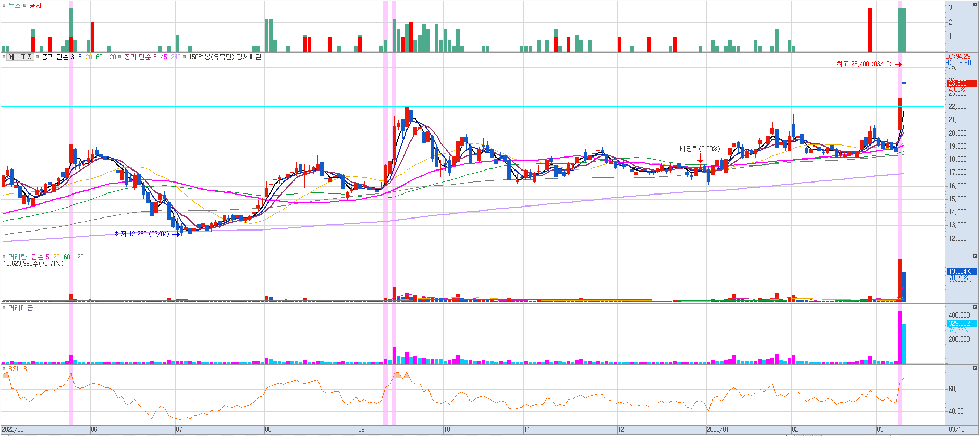Click the 13,623,998주(70.71%) volume readout

(33, 263)
